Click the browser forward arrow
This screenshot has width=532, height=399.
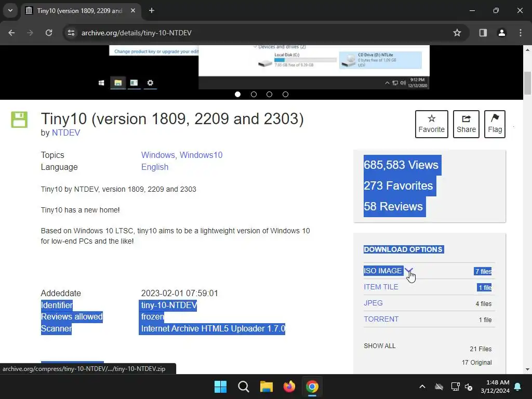point(30,33)
